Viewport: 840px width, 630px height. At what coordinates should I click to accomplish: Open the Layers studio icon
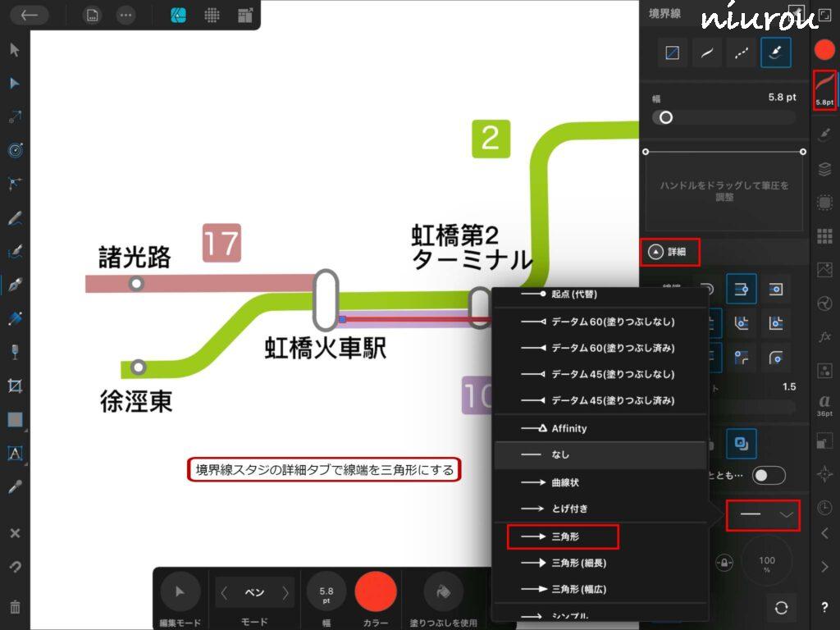click(825, 170)
